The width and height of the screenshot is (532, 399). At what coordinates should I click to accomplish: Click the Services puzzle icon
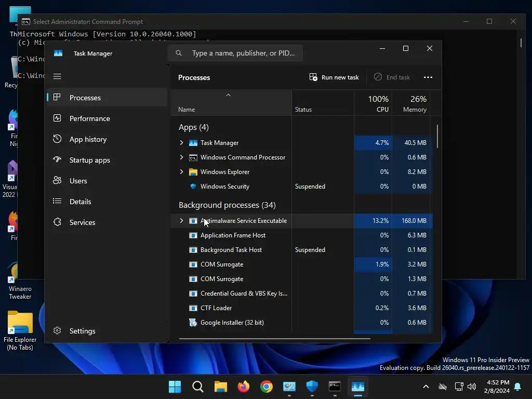pyautogui.click(x=57, y=222)
